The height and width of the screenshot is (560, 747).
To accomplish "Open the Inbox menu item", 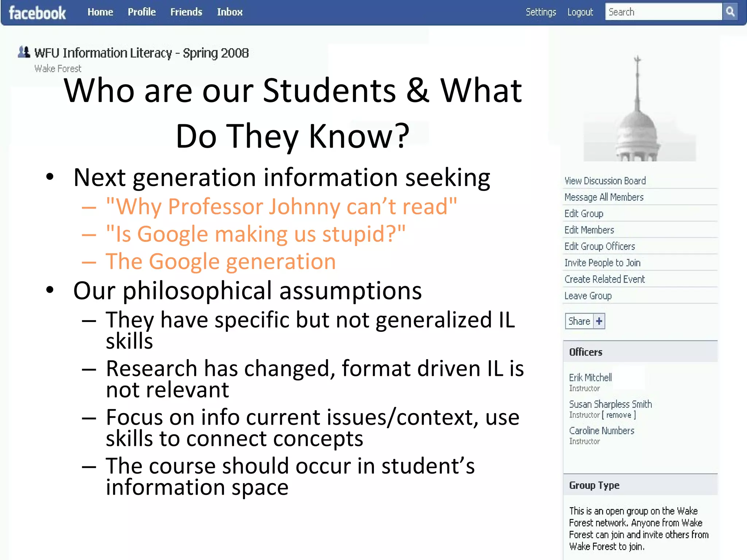I will (x=229, y=12).
